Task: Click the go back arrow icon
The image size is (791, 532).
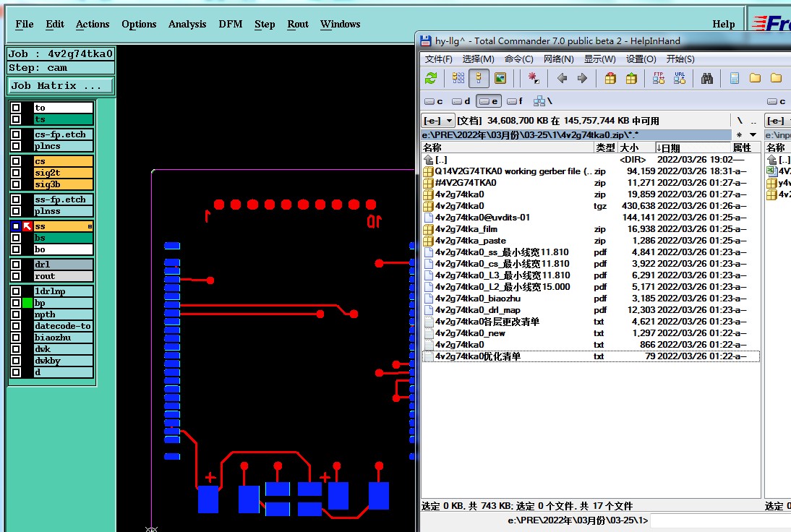Action: (562, 78)
